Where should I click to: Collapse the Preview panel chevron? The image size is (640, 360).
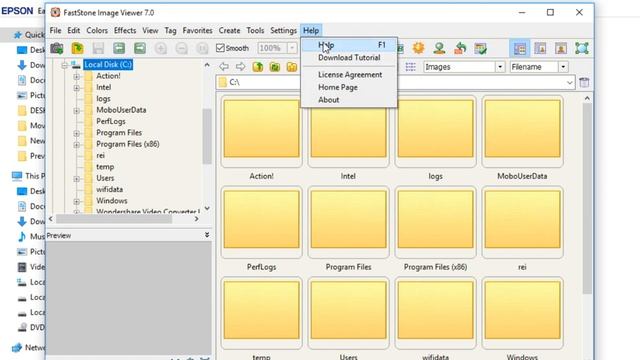click(x=207, y=235)
